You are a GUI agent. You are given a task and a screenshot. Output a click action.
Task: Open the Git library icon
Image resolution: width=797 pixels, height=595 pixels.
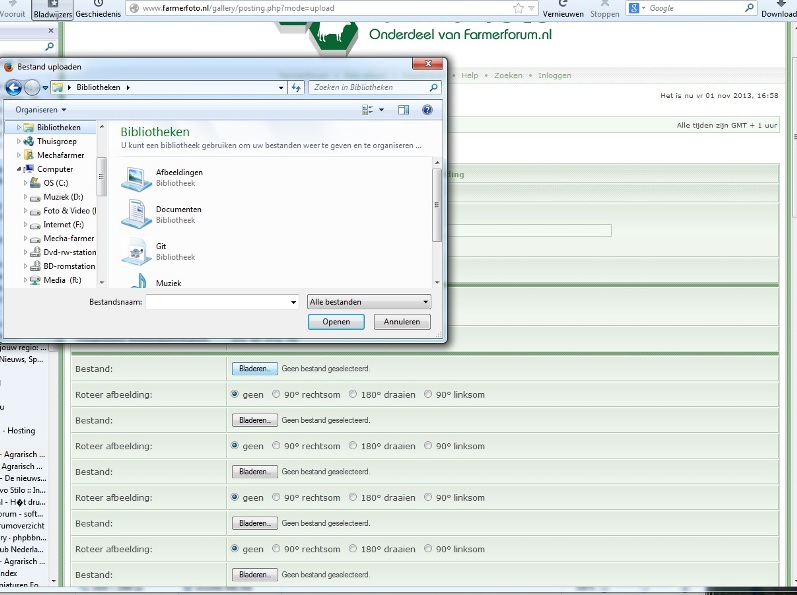(x=136, y=251)
